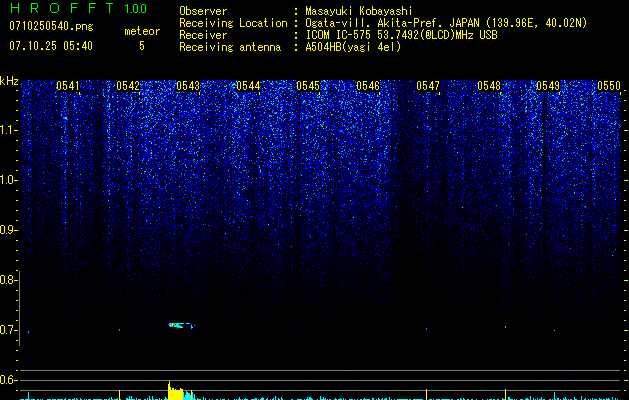
Task: Click the Receiving antenna label
Action: point(230,47)
